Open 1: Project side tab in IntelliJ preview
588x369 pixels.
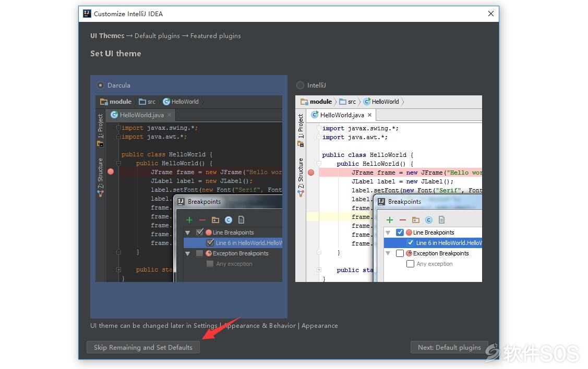(x=301, y=126)
